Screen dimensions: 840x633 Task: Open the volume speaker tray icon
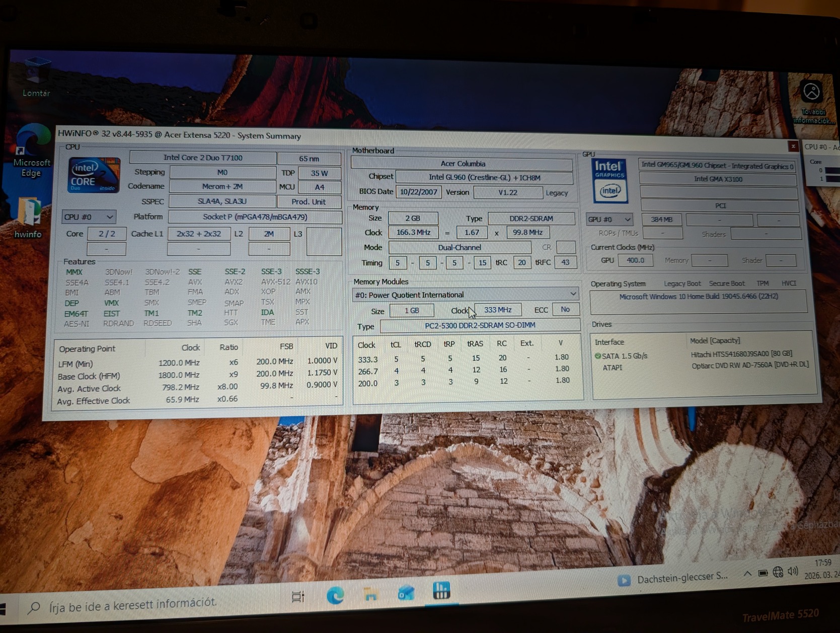[793, 571]
